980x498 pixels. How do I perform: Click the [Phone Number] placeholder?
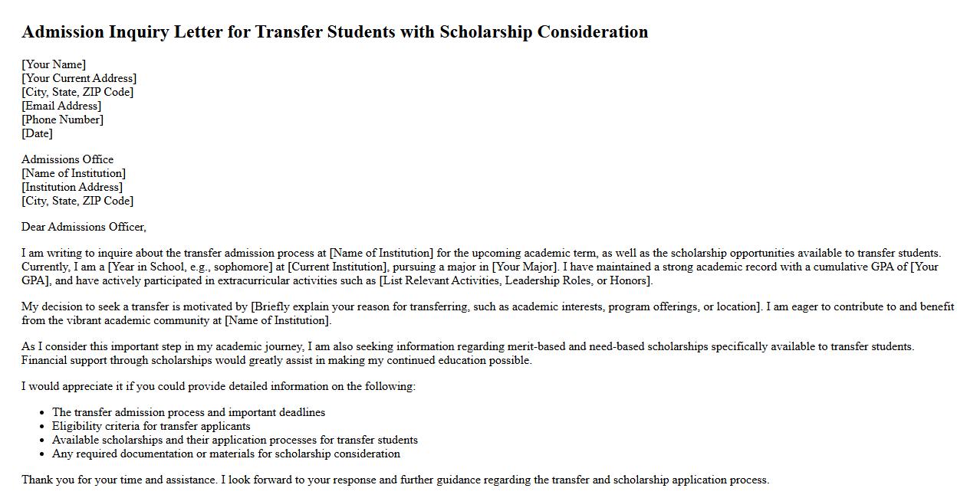pyautogui.click(x=62, y=120)
